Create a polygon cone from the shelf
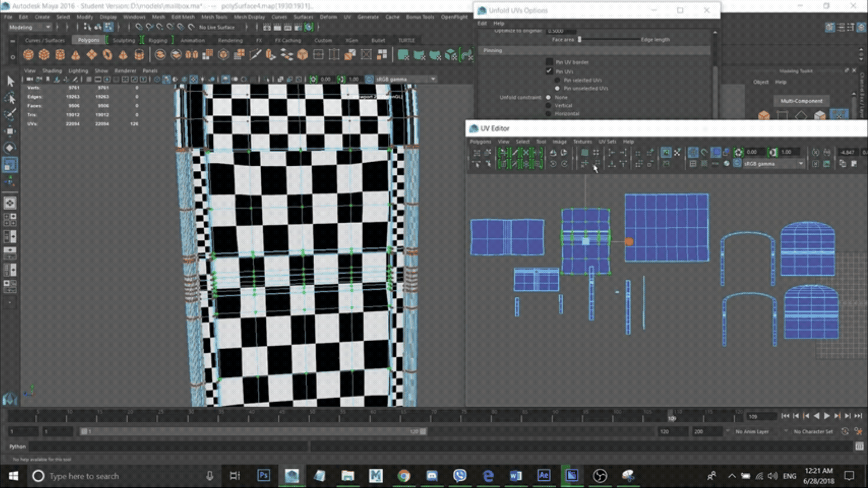The width and height of the screenshot is (868, 488). pyautogui.click(x=75, y=55)
